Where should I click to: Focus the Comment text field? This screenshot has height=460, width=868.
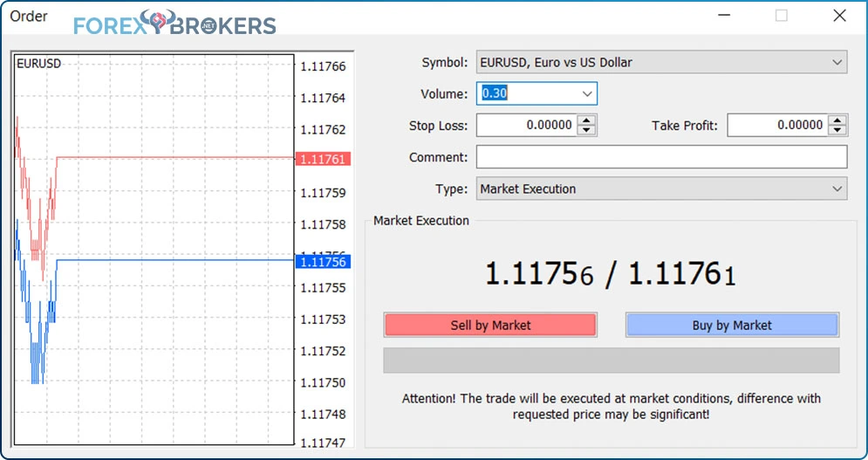(x=661, y=157)
